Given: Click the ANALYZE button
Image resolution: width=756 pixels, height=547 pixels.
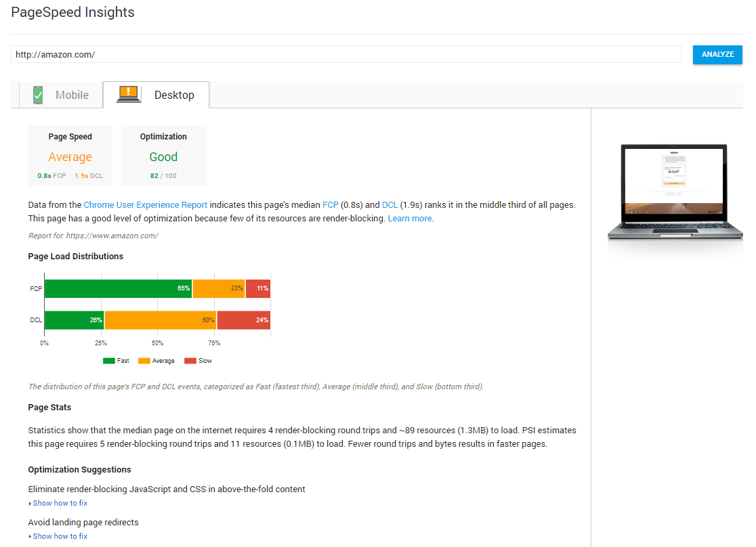Looking at the screenshot, I should 717,54.
